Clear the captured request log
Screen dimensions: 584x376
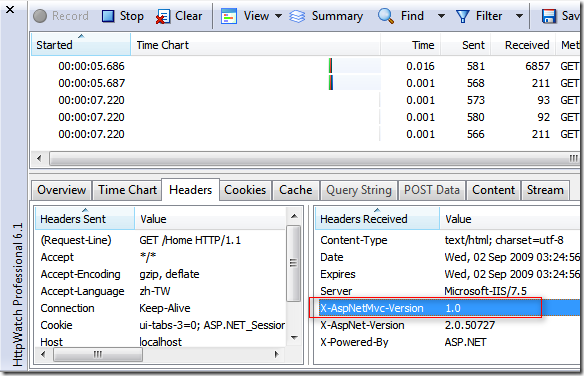click(179, 16)
